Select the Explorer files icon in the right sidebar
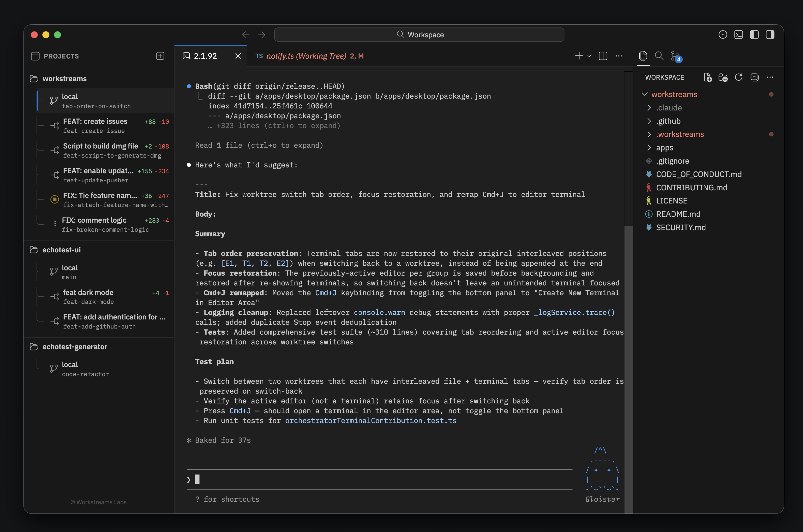Screen dimensions: 803x532 click(643, 56)
